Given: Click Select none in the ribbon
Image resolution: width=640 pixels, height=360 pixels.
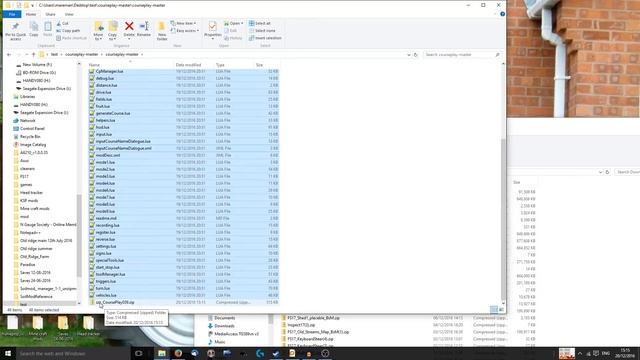Looking at the screenshot, I should coord(262,31).
